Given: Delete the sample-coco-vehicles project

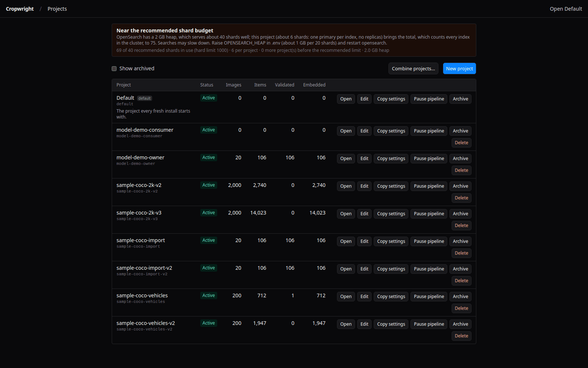Looking at the screenshot, I should coord(461,308).
